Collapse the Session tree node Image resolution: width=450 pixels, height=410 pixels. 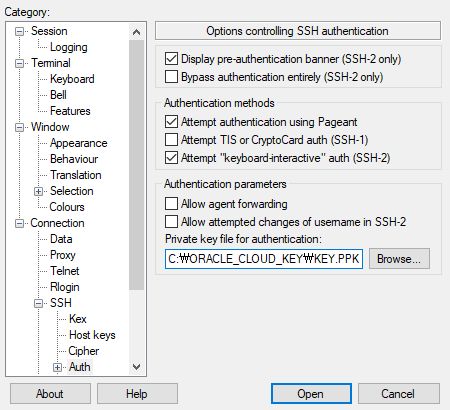coord(20,32)
